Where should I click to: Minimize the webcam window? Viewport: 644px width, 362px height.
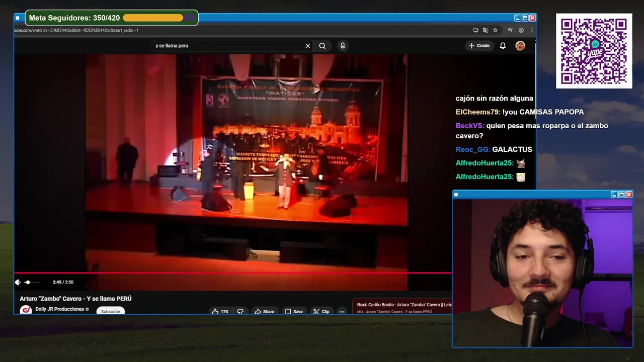click(614, 195)
